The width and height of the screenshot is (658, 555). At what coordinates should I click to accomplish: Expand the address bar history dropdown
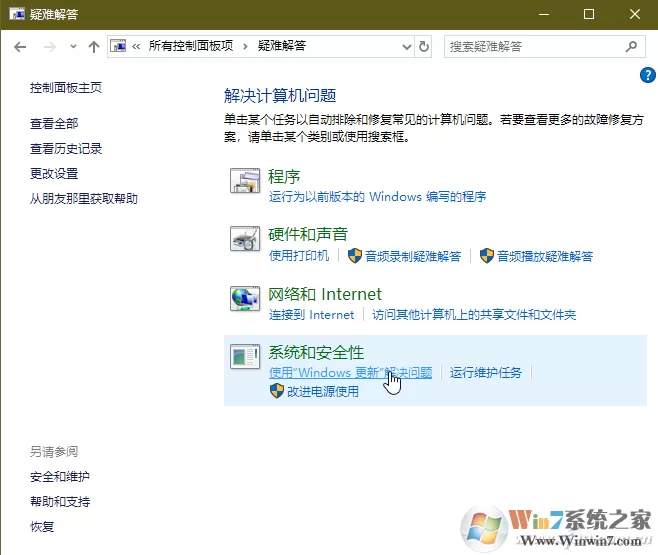point(407,47)
